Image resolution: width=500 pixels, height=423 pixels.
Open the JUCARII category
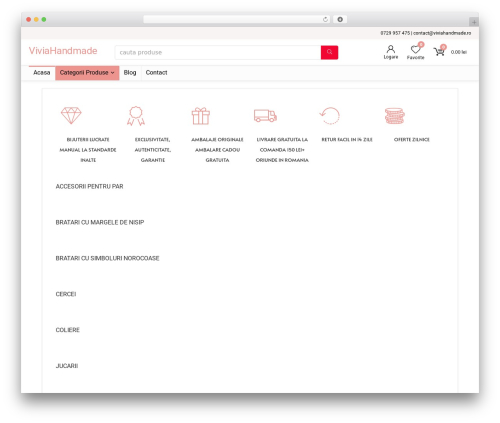point(67,366)
